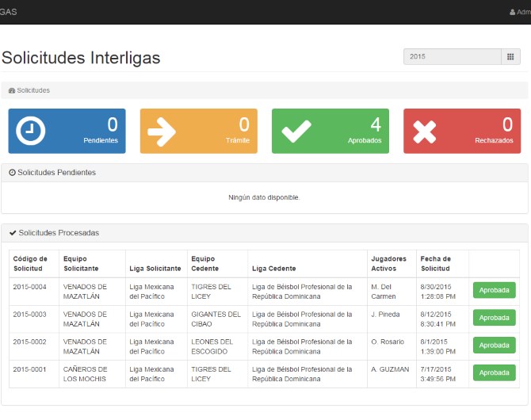Click player name J. Pineda
531x420 pixels.
pyautogui.click(x=385, y=315)
